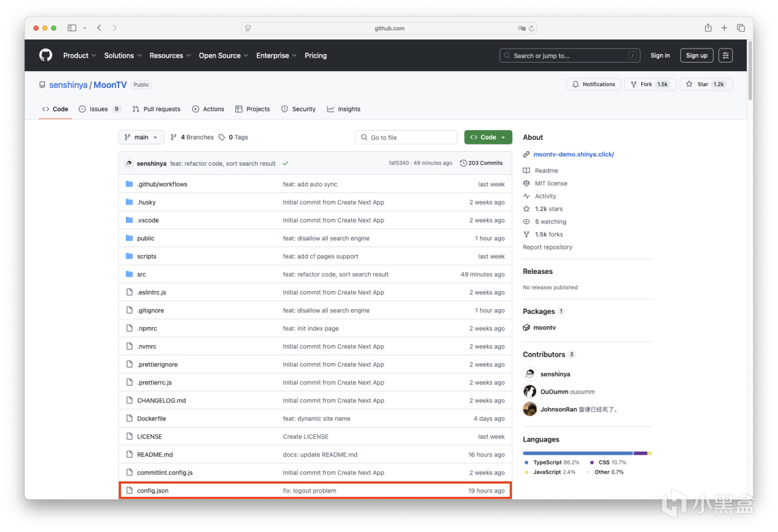Focus the Search or jump to field
Viewport: 778px width, 532px height.
[x=570, y=55]
